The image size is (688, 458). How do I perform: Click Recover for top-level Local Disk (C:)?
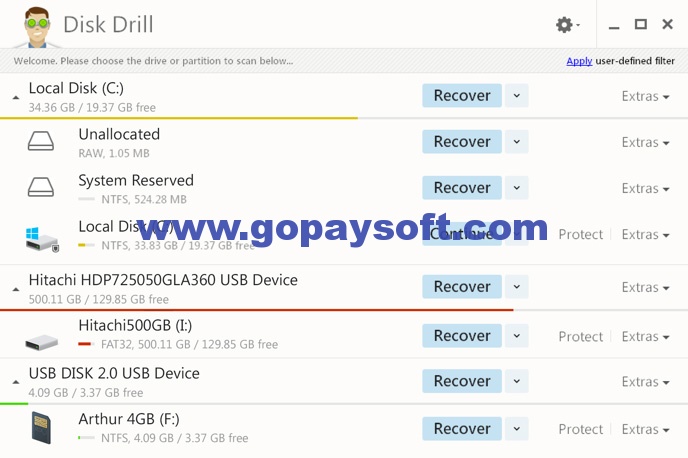point(462,96)
